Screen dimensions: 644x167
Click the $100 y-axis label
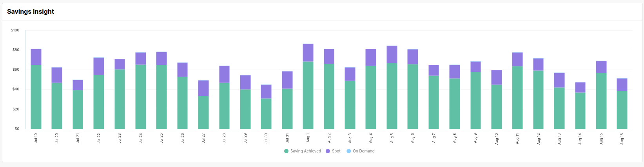15,30
